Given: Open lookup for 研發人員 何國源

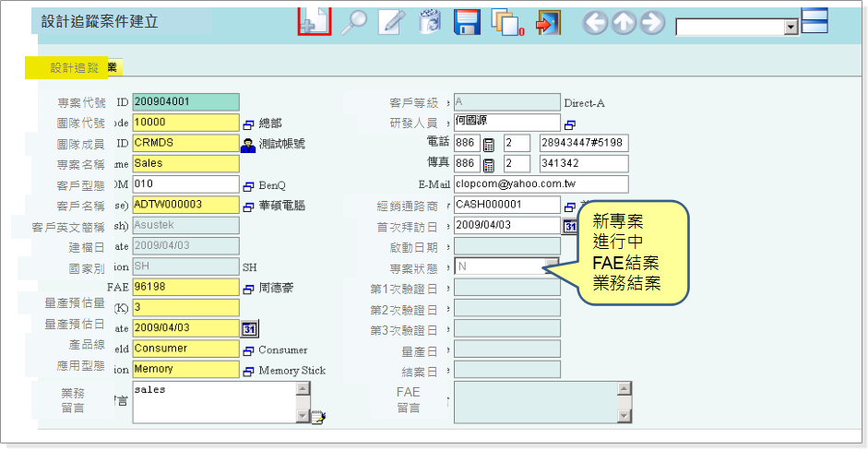Looking at the screenshot, I should point(569,124).
